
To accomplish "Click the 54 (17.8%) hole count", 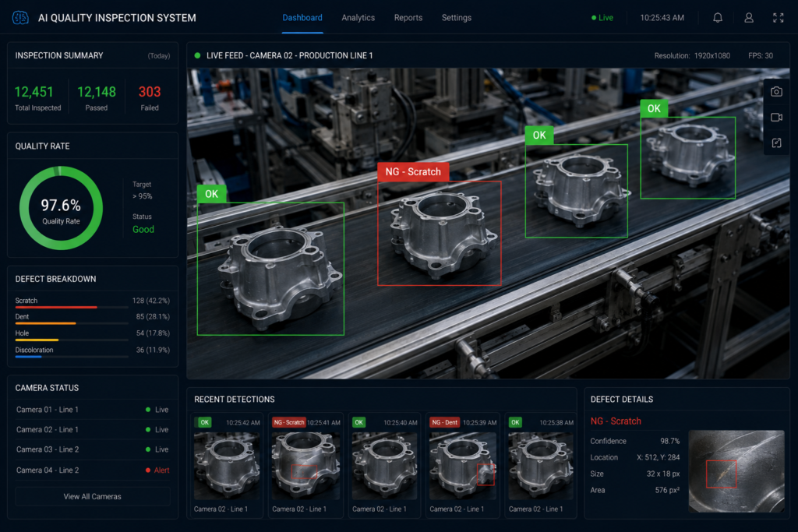I will [x=153, y=333].
